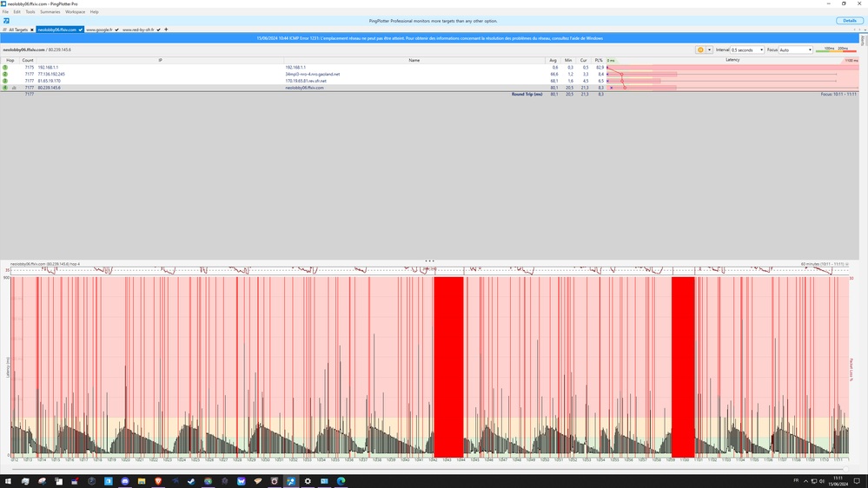Open the vertical Alerts side panel
Screen dimensions: 868x488
[864, 39]
